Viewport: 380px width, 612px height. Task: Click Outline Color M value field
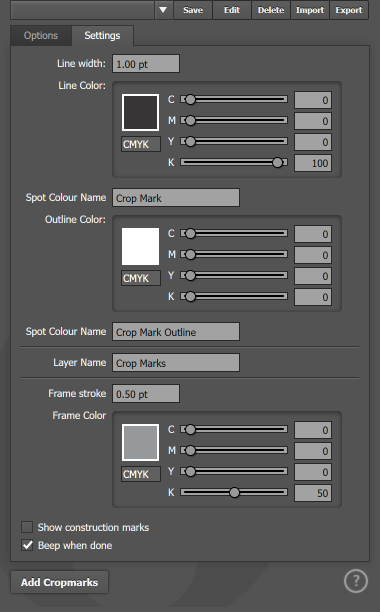point(313,255)
